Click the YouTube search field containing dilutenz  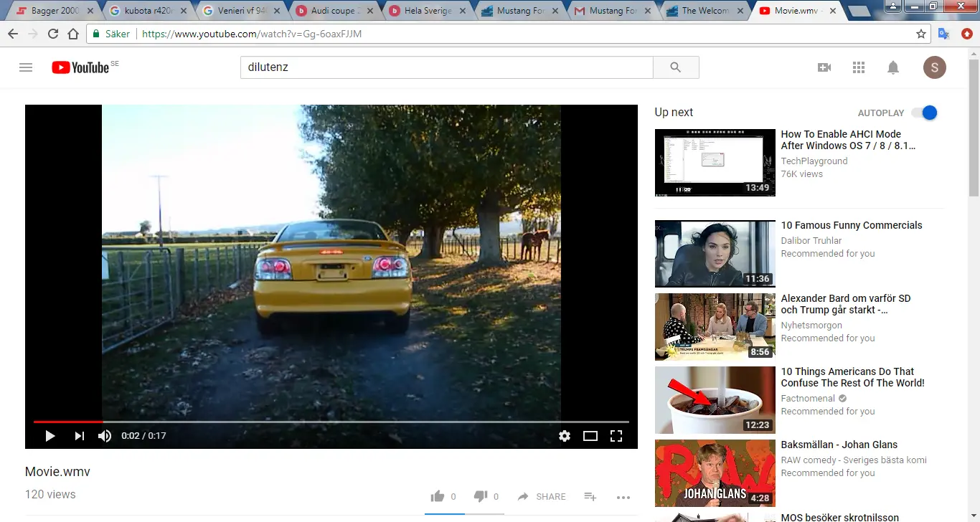point(446,67)
